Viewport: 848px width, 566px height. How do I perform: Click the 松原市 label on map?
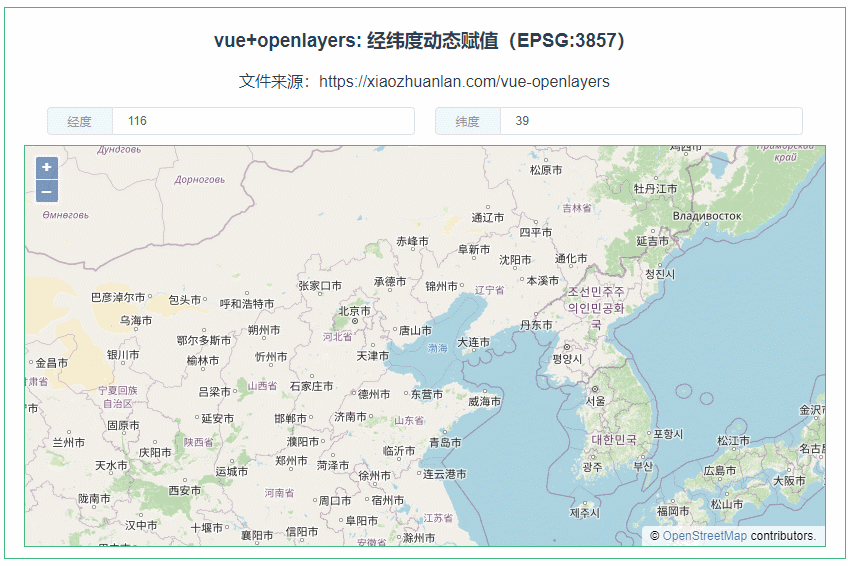click(x=546, y=170)
